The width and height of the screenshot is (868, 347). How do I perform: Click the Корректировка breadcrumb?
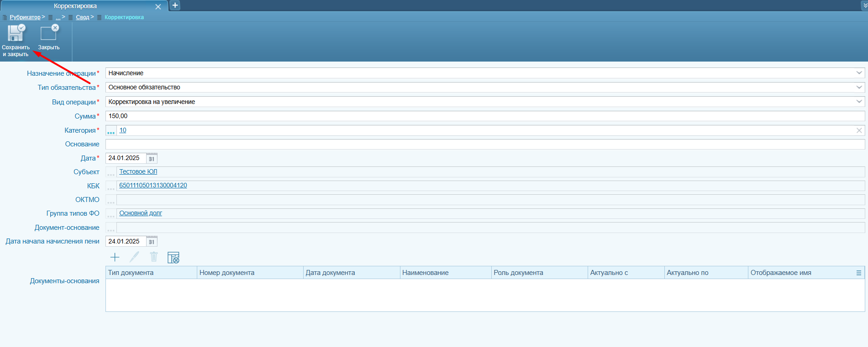124,17
